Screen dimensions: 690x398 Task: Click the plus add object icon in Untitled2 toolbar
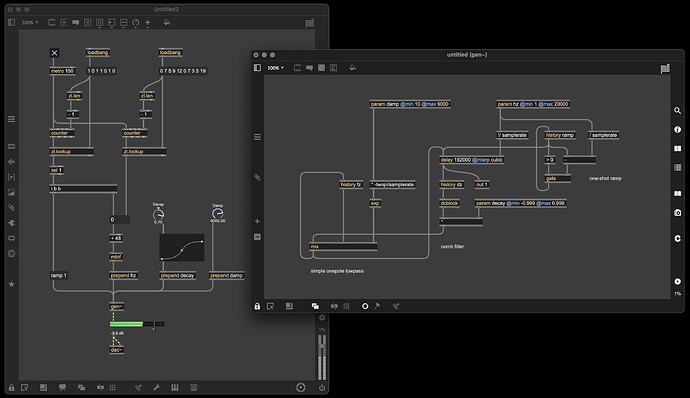tap(147, 22)
